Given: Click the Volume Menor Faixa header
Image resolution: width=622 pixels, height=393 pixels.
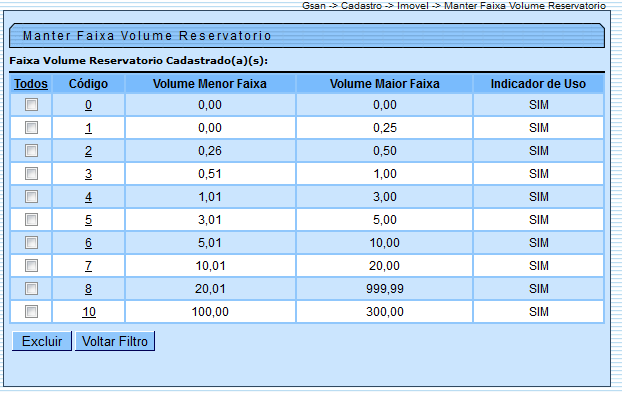Looking at the screenshot, I should coord(210,84).
